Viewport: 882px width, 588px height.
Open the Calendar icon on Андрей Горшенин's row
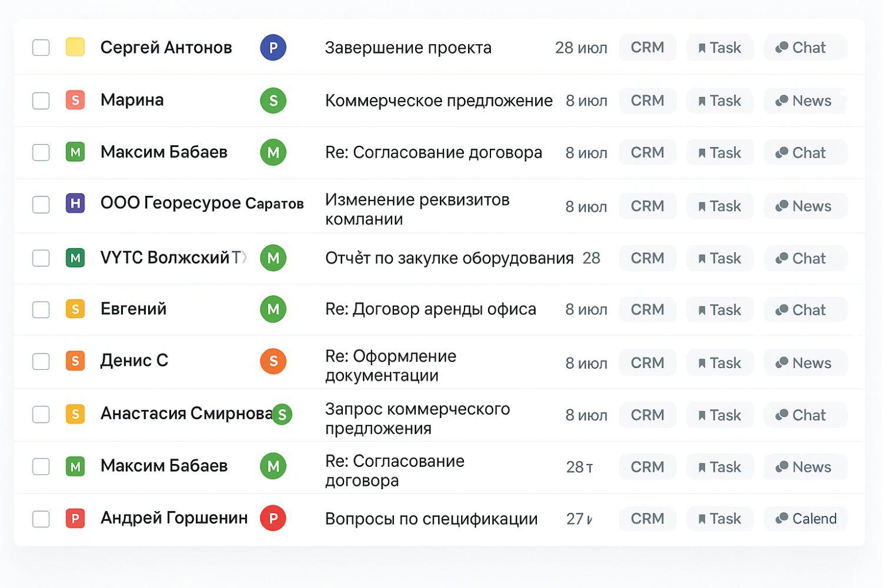click(x=805, y=519)
